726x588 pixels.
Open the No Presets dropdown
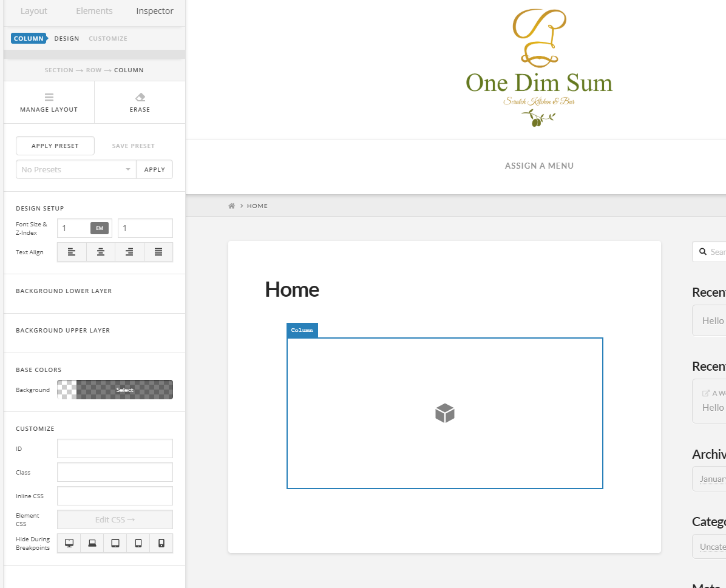click(76, 169)
